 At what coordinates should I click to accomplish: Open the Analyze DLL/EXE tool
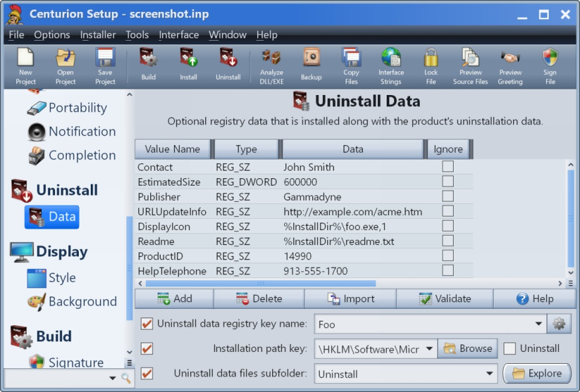click(x=272, y=66)
